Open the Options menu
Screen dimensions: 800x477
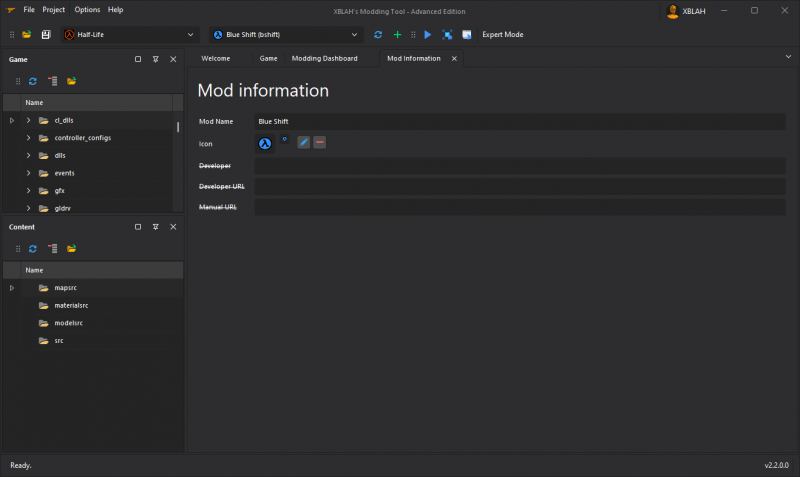click(87, 10)
